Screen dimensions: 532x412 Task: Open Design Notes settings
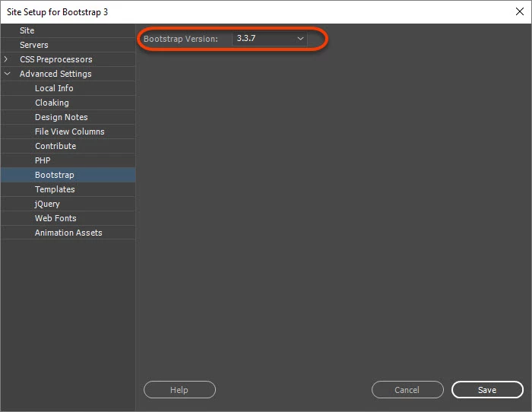pyautogui.click(x=68, y=117)
